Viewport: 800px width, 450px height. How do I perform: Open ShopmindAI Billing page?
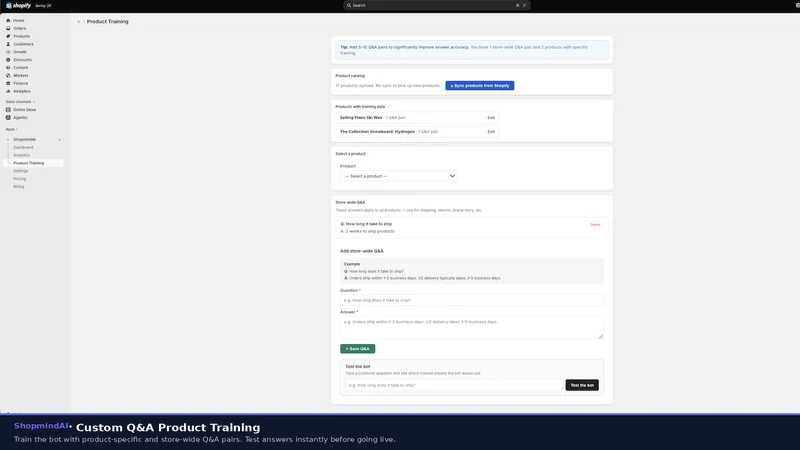(18, 187)
